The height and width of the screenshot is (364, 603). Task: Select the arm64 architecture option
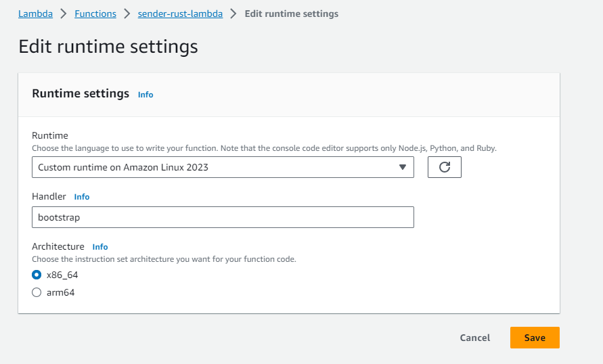pyautogui.click(x=37, y=292)
